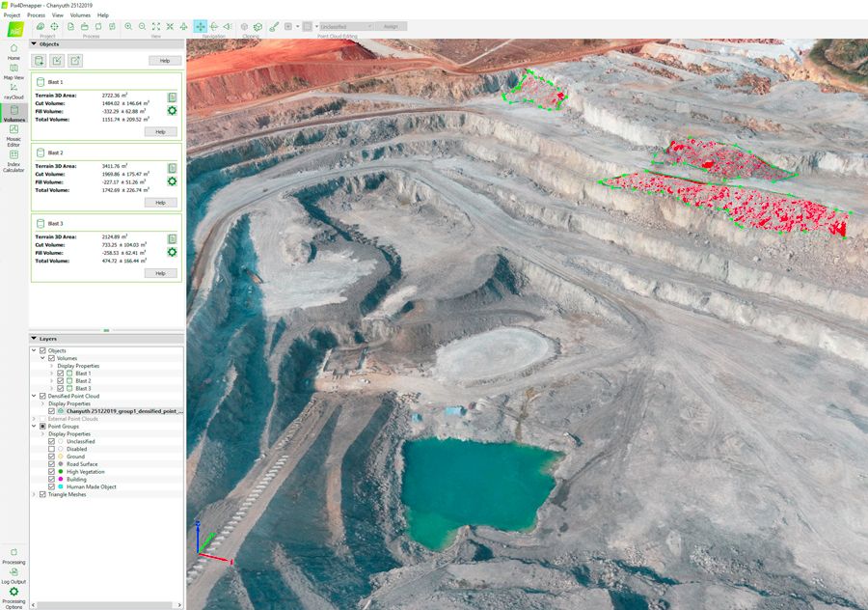Image resolution: width=868 pixels, height=610 pixels.
Task: Uncheck the Volumes layer checkbox
Action: 51,358
